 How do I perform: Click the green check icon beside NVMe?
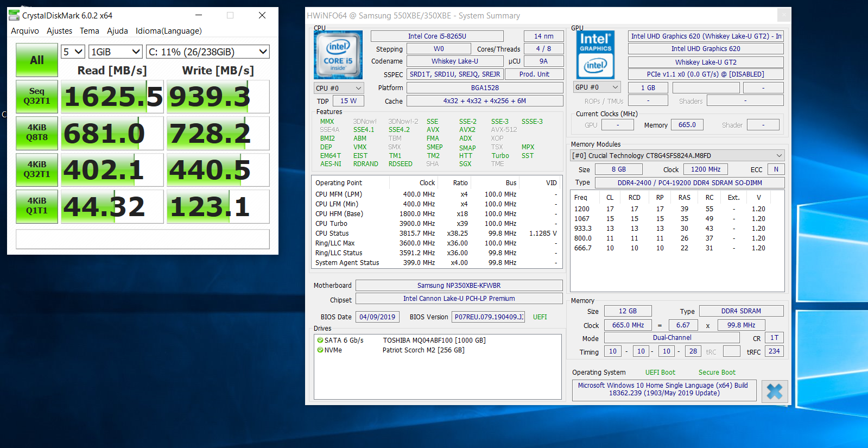pyautogui.click(x=320, y=350)
